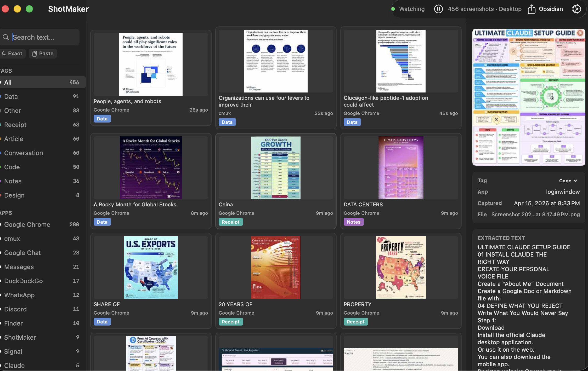588x371 pixels.
Task: Click the search magnifier icon
Action: click(6, 37)
